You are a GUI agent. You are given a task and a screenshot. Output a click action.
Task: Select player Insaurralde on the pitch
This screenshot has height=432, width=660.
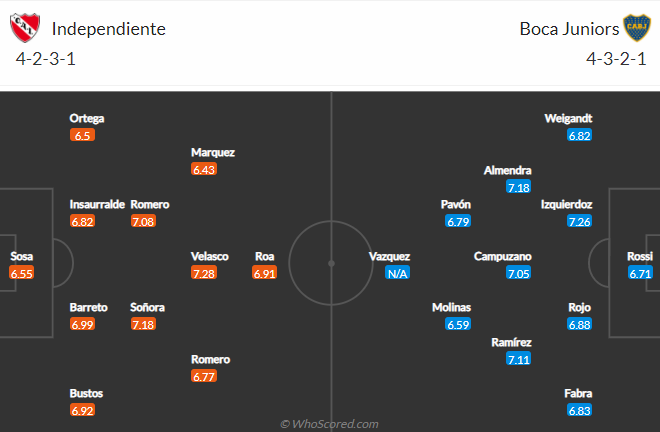pos(97,205)
